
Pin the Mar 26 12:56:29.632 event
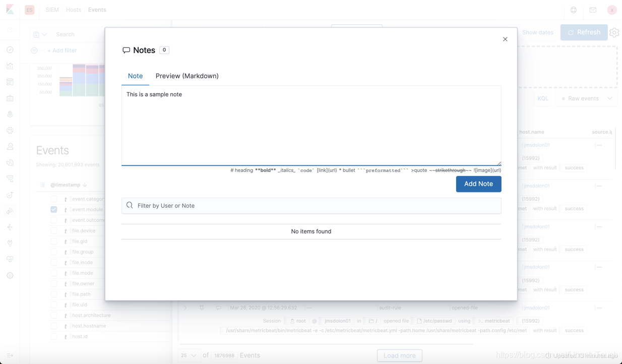click(x=202, y=308)
